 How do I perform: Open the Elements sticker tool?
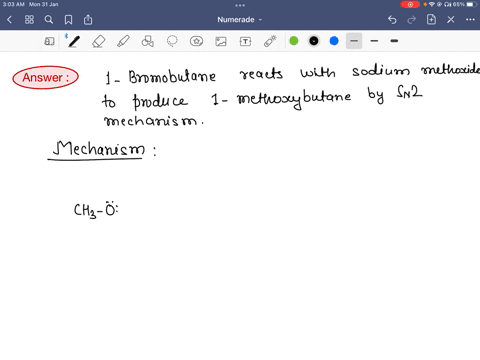click(196, 41)
